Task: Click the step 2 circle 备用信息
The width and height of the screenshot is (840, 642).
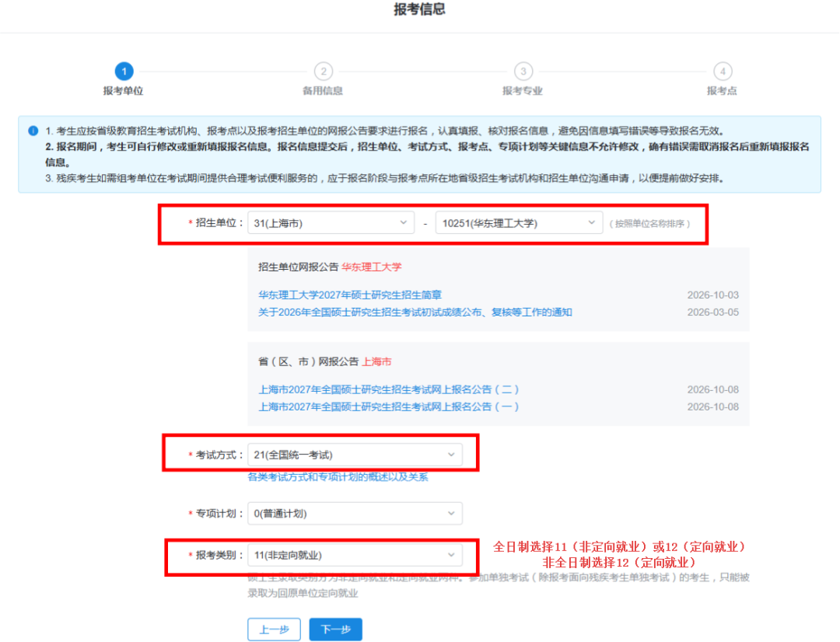Action: pos(323,72)
